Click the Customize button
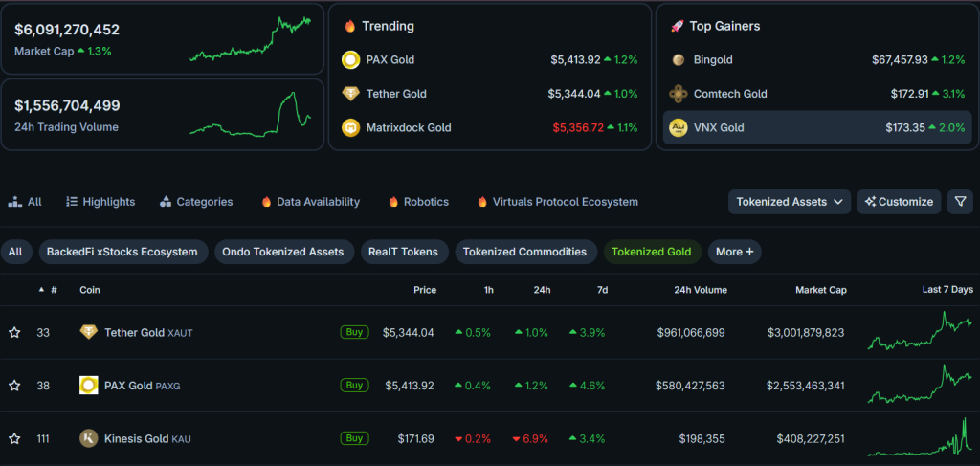Image resolution: width=980 pixels, height=466 pixels. (x=899, y=202)
